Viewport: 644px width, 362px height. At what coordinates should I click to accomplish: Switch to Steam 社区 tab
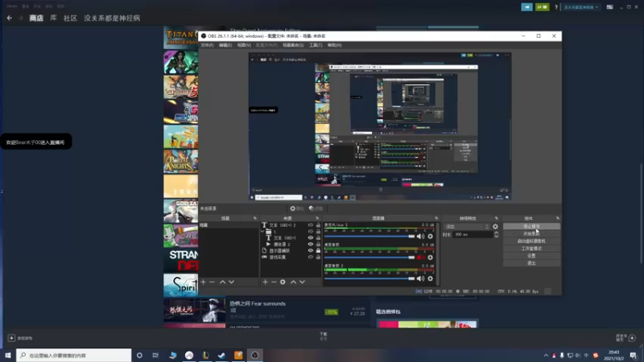tap(70, 18)
